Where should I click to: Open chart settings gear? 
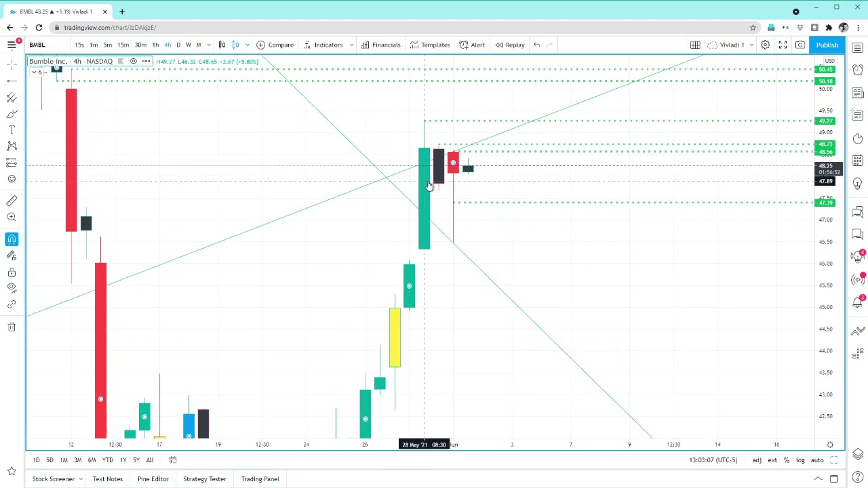[x=765, y=45]
